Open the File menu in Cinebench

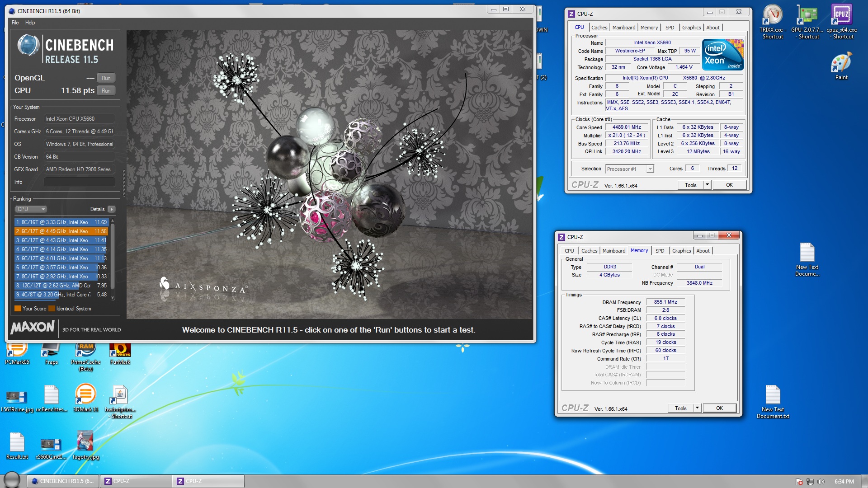15,23
